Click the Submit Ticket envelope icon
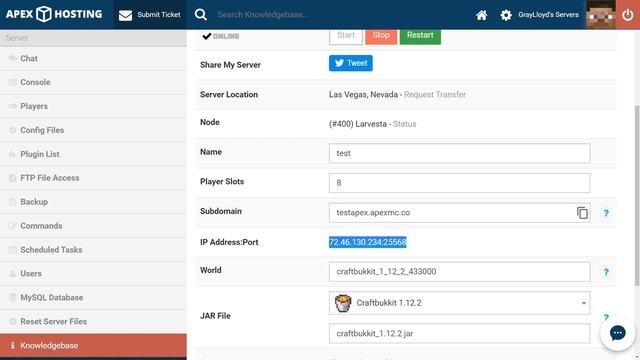640x360 pixels. 125,15
